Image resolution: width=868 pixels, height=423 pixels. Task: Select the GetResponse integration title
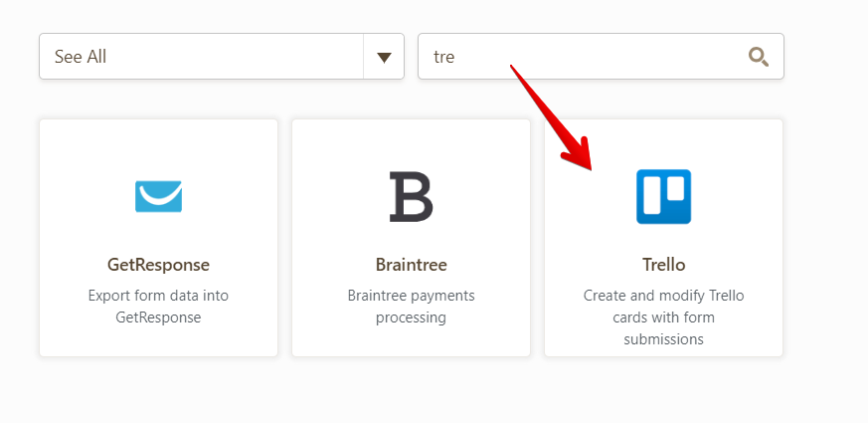[158, 265]
